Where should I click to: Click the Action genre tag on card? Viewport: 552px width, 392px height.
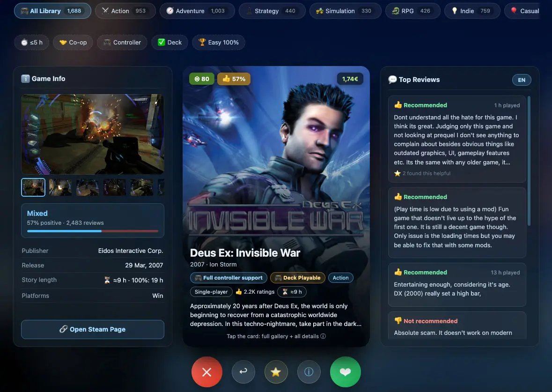coord(340,278)
